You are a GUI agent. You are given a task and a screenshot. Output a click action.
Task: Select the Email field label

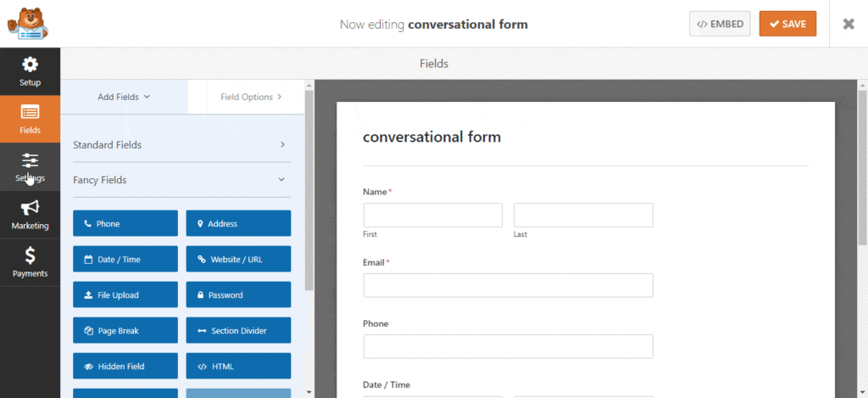click(374, 262)
